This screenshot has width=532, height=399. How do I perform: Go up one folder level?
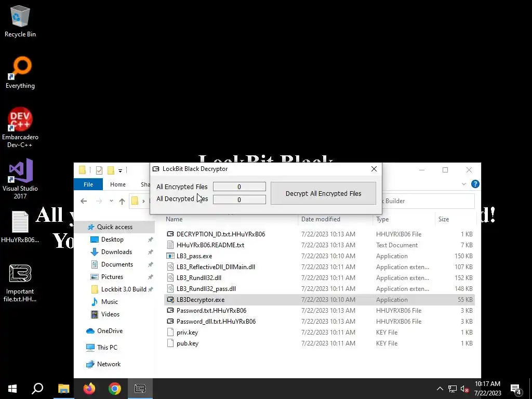(122, 201)
